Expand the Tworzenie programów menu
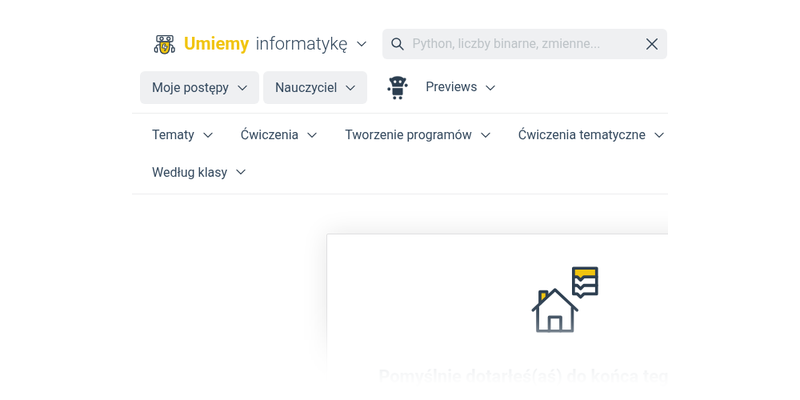 click(417, 135)
